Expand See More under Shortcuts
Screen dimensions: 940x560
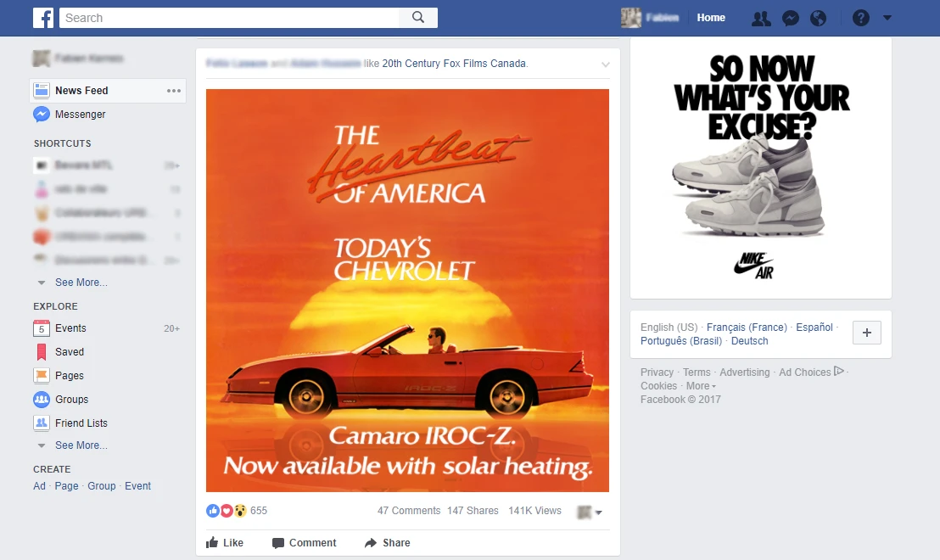(x=81, y=283)
